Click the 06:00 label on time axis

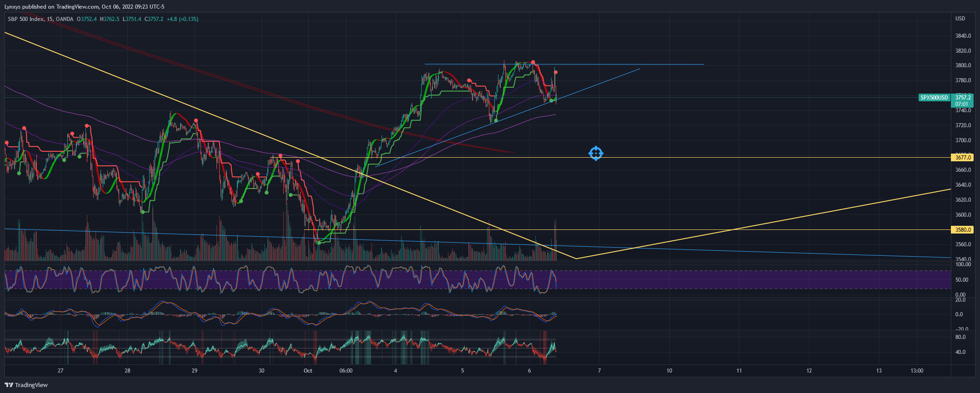[346, 371]
